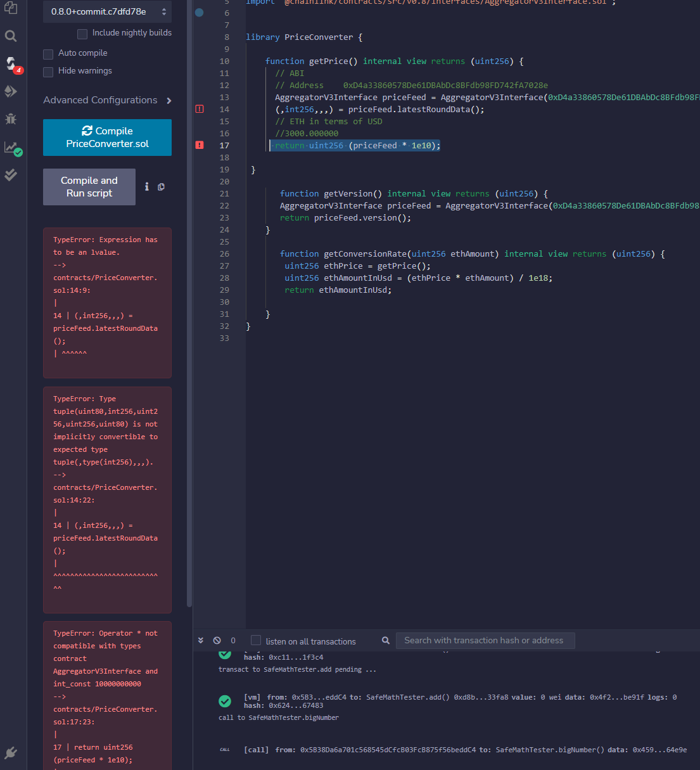Click line number 14 in gutter
700x770 pixels.
click(x=224, y=109)
